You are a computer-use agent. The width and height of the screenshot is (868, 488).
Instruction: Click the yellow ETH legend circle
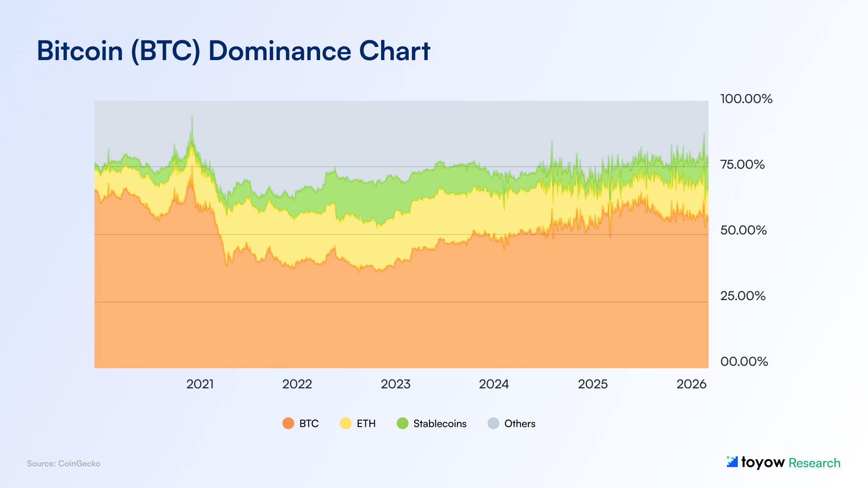coord(345,423)
